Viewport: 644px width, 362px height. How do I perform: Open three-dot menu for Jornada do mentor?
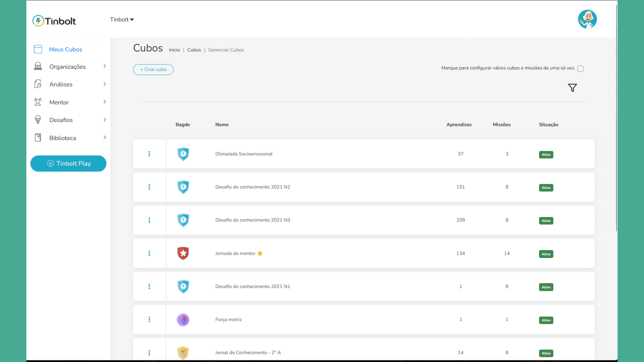tap(149, 253)
